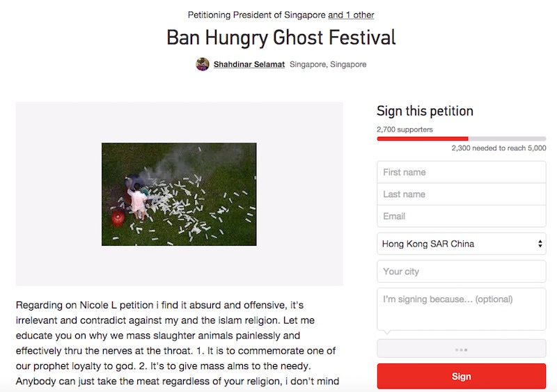Select the Email input box
This screenshot has height=392, width=557.
(461, 217)
